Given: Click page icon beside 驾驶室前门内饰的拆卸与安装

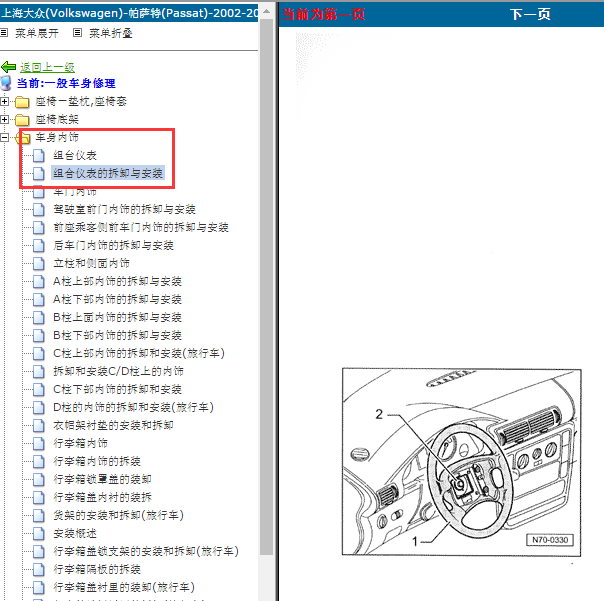Looking at the screenshot, I should coord(39,210).
